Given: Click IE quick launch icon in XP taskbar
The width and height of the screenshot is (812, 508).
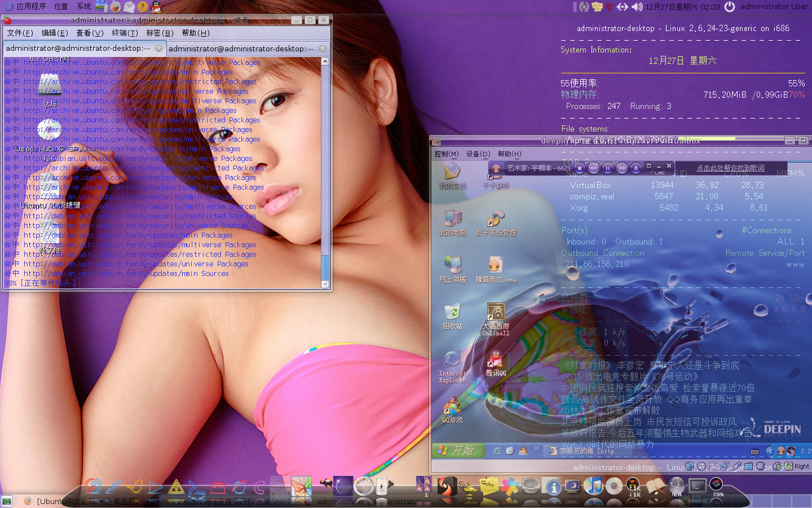Looking at the screenshot, I should [497, 450].
